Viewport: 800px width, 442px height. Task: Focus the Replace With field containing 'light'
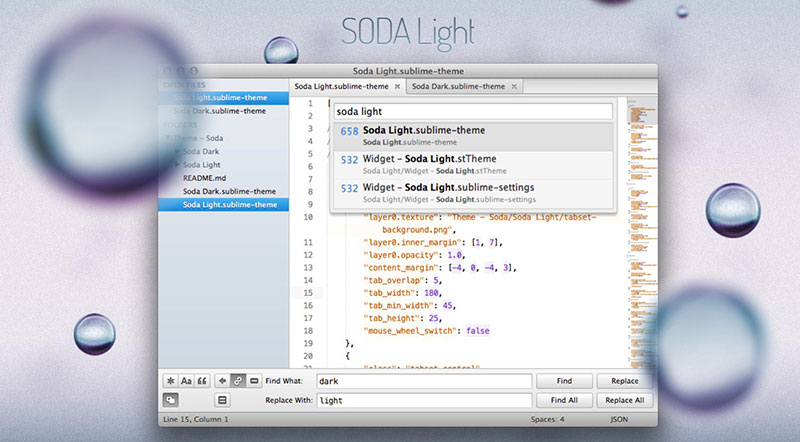pos(424,401)
